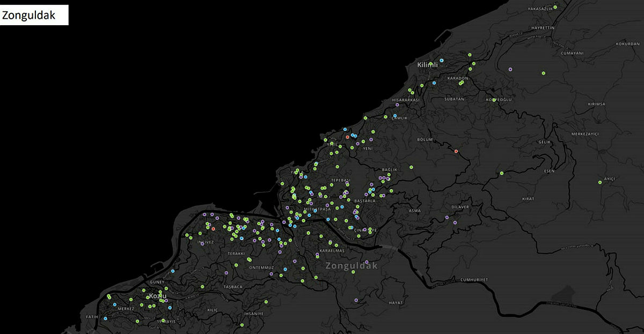
Task: Click the Hayat neighborhood label
Action: tap(396, 303)
